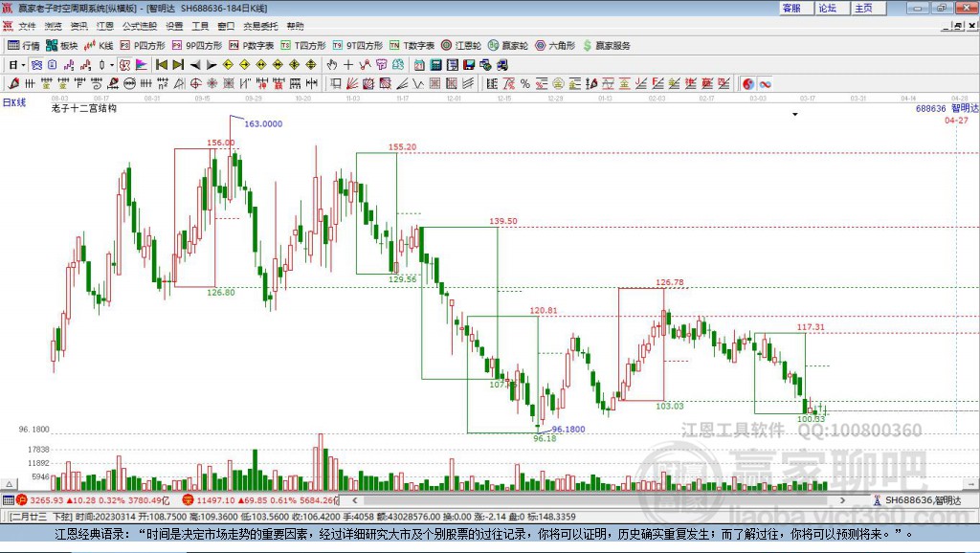Image resolution: width=980 pixels, height=553 pixels.
Task: Open the 9P四方形 tool
Action: pyautogui.click(x=197, y=46)
